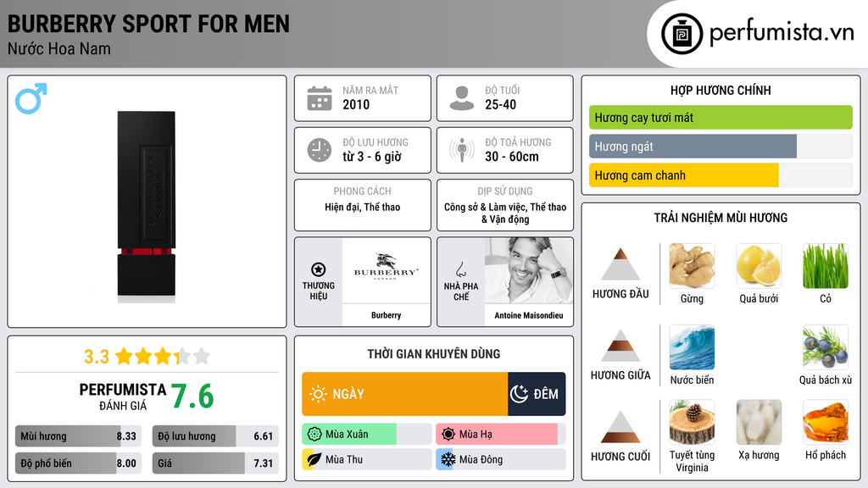Click the Mùa Đông season bar
This screenshot has height=488, width=868.
500,459
